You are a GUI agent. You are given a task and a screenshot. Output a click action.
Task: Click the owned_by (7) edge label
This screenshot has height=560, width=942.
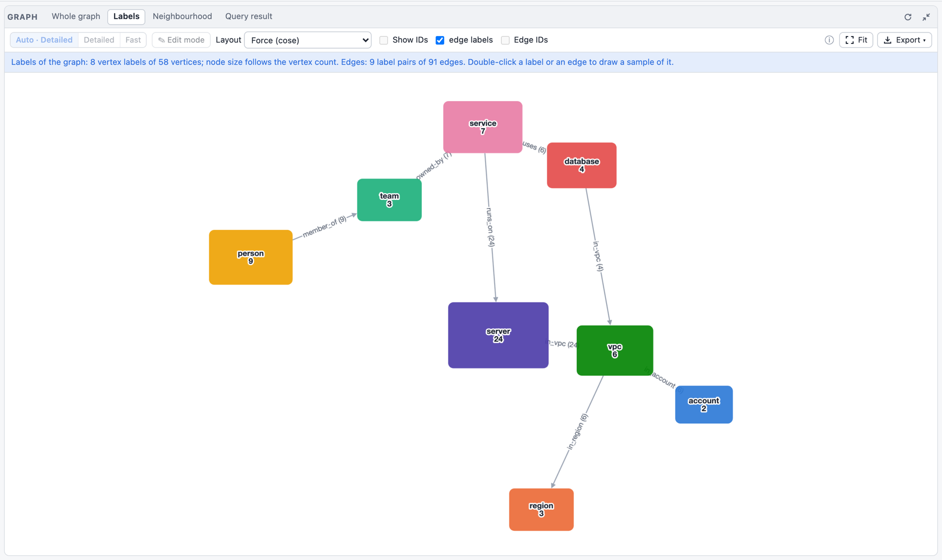(434, 165)
